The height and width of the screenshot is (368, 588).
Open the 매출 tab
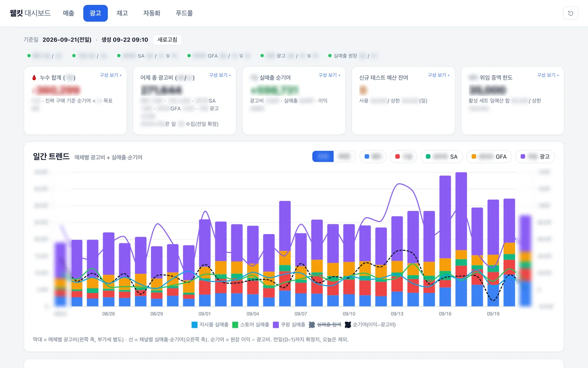point(69,13)
